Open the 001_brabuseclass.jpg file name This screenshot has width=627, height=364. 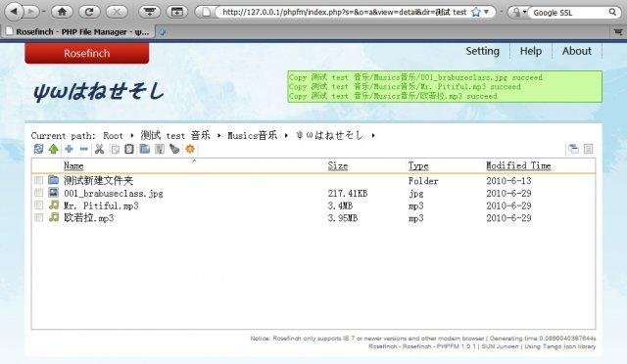114,193
